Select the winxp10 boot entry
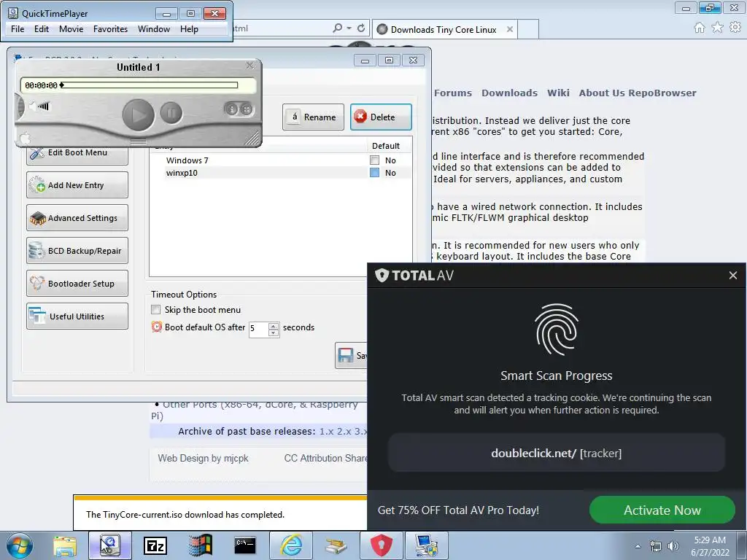The width and height of the screenshot is (747, 560). tap(182, 173)
